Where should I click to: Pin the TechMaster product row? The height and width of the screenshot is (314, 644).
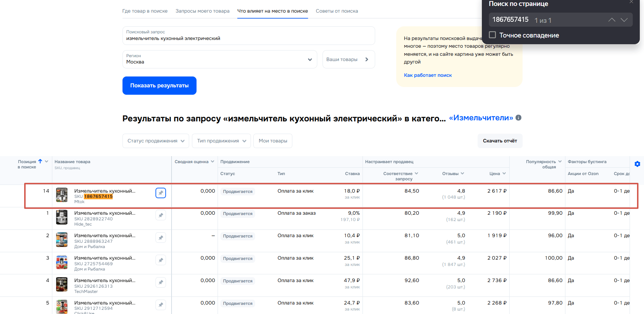[x=161, y=282]
